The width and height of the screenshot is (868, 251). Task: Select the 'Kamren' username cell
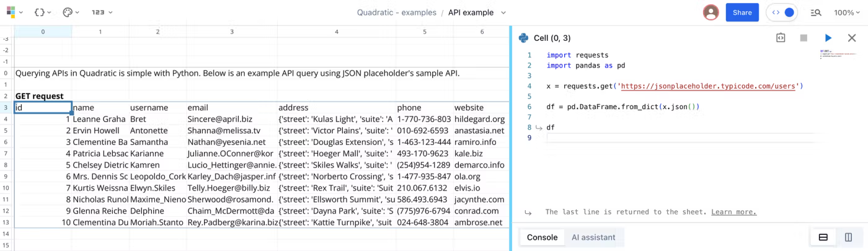(x=157, y=165)
